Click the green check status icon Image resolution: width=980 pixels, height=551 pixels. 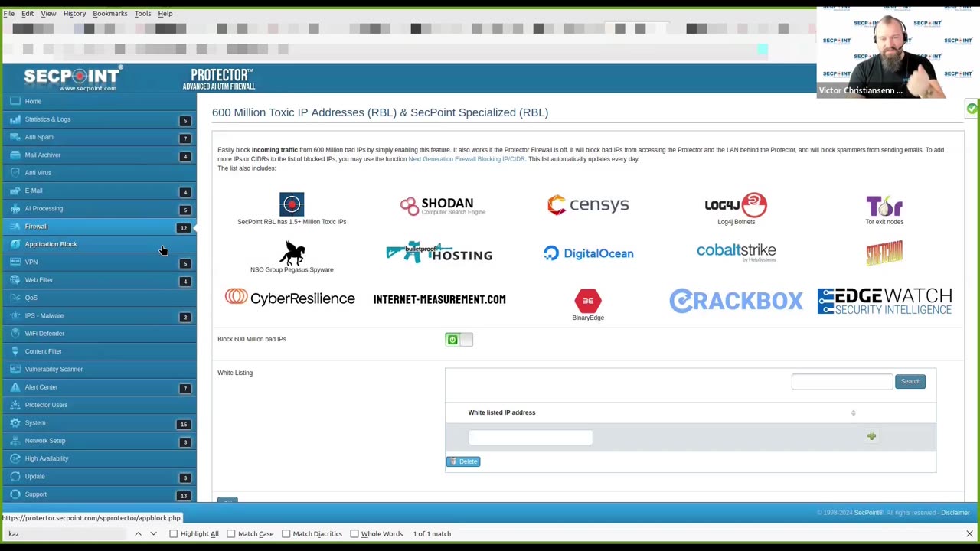click(972, 109)
